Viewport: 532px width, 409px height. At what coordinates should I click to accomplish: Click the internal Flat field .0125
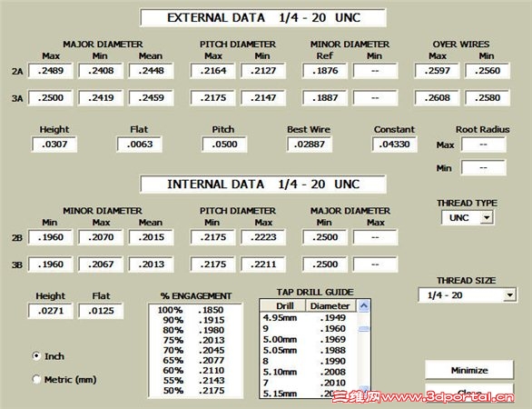coord(101,311)
